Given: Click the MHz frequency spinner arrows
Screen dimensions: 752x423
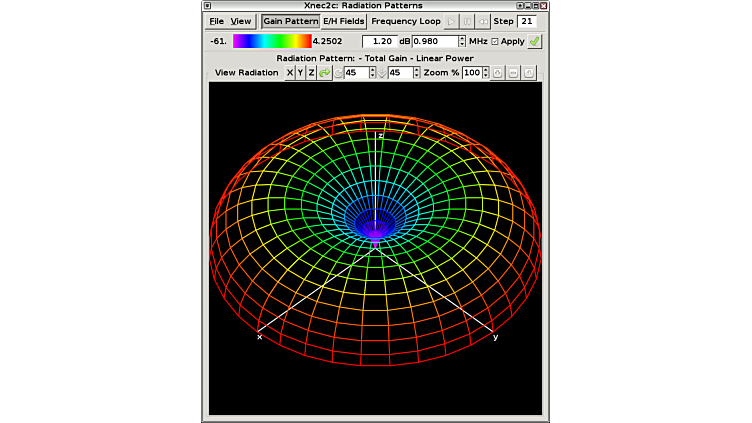Looking at the screenshot, I should pyautogui.click(x=462, y=41).
